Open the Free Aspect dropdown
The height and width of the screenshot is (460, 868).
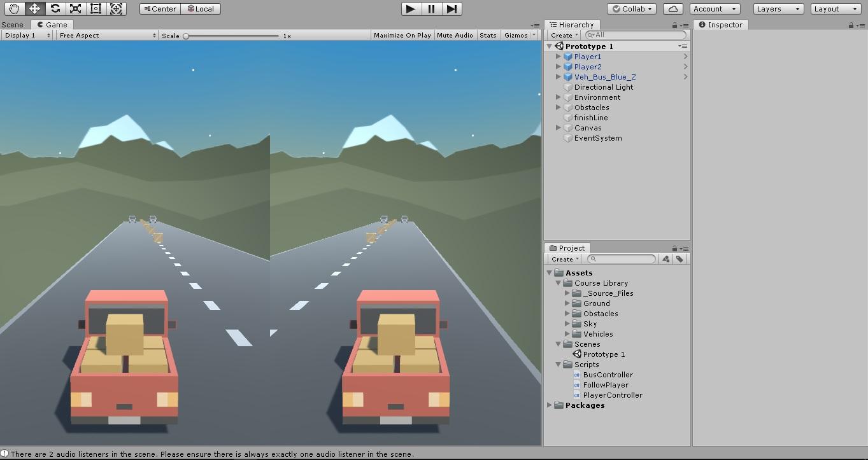107,36
